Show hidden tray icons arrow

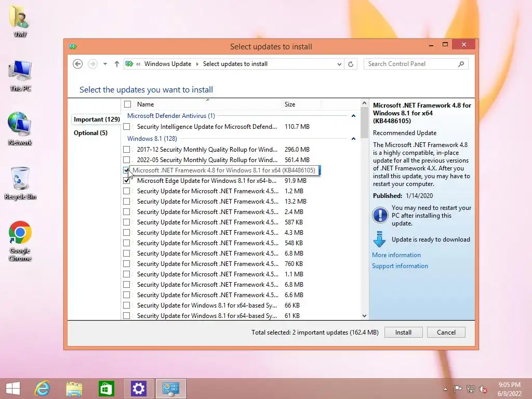pyautogui.click(x=445, y=389)
